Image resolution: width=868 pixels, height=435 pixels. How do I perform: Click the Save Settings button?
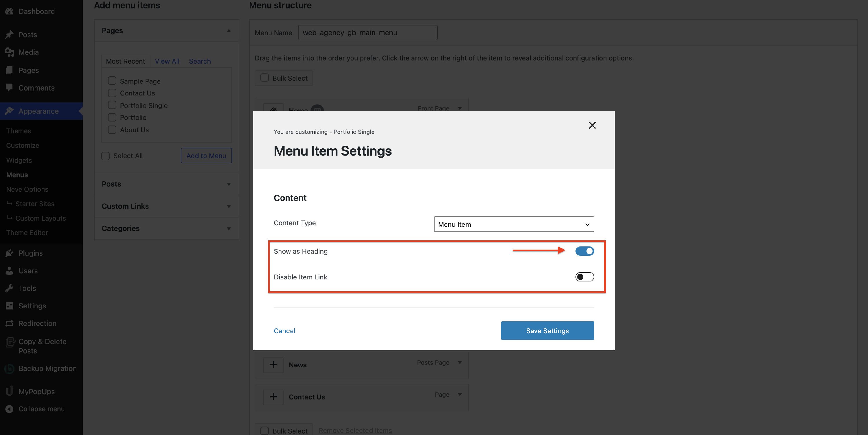547,331
